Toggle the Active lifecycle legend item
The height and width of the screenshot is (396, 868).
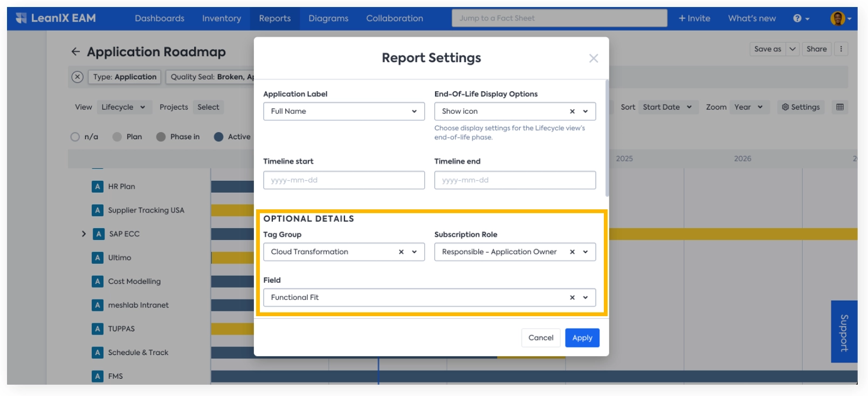pyautogui.click(x=232, y=137)
